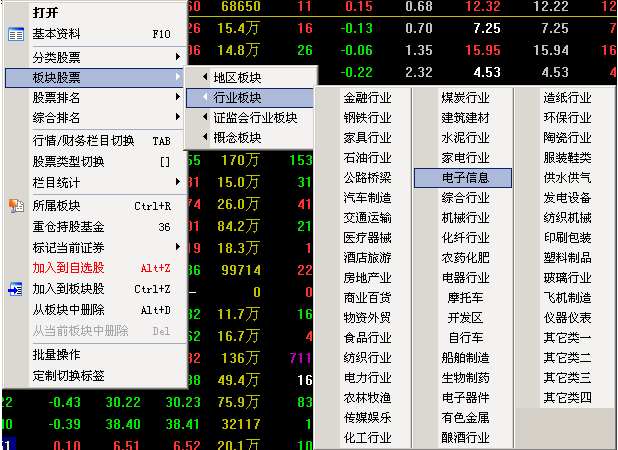Expand the 标记当前证券 submenu arrow
618x450 pixels.
(x=178, y=247)
